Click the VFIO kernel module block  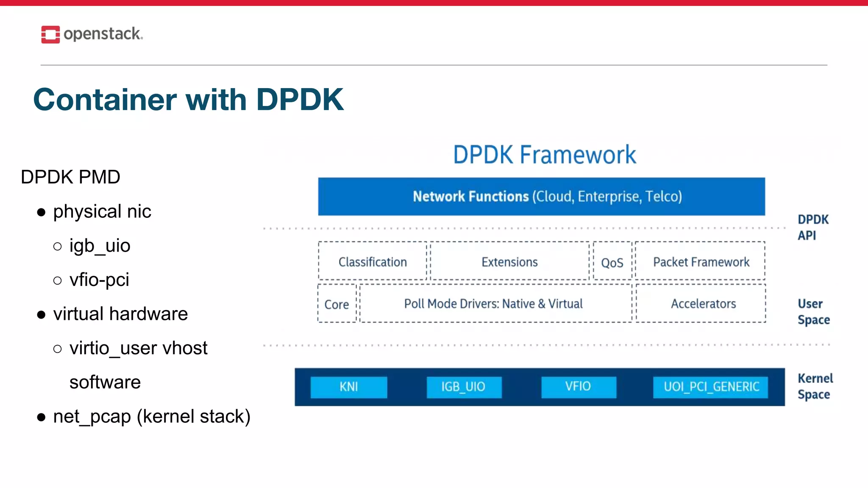579,387
